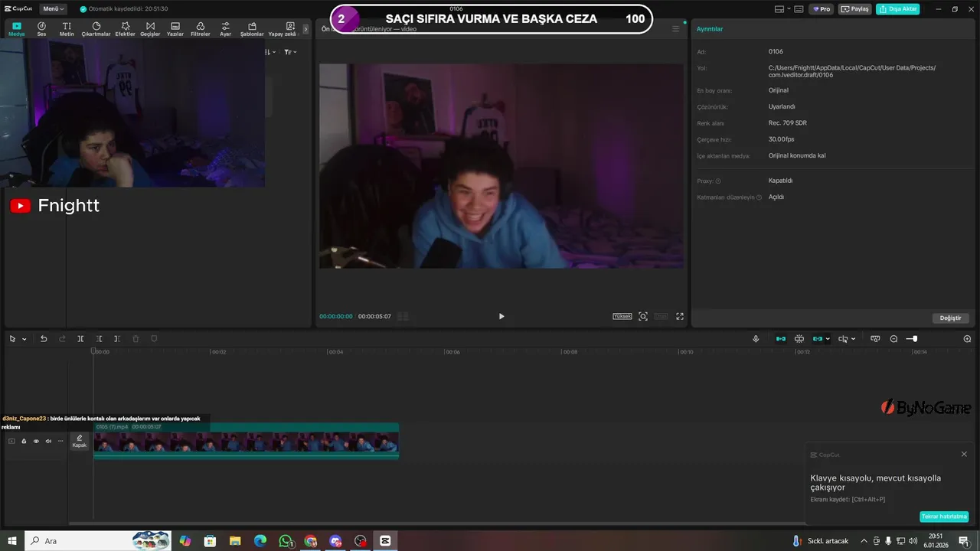Image resolution: width=980 pixels, height=551 pixels.
Task: Open the Yazılar captions tab
Action: [175, 29]
